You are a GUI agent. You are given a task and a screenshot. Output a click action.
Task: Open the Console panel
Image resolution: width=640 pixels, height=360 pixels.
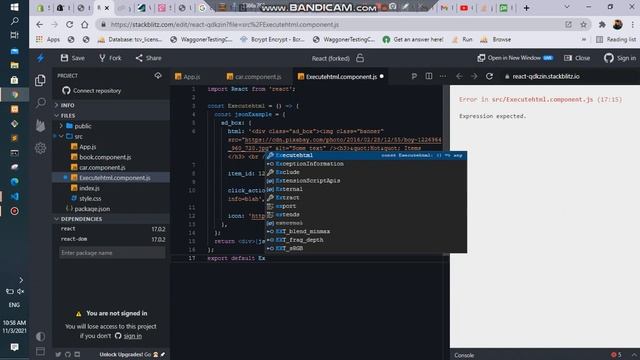click(x=464, y=355)
